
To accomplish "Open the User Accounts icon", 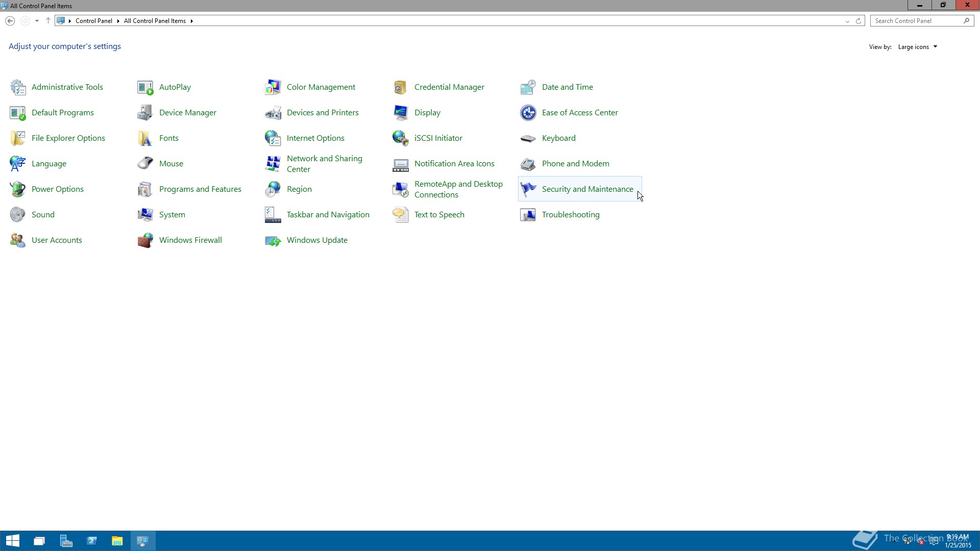I will point(18,240).
